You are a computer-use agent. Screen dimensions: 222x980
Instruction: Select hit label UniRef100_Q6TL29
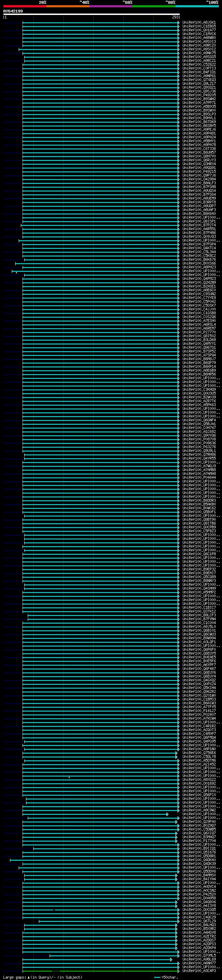(199, 921)
